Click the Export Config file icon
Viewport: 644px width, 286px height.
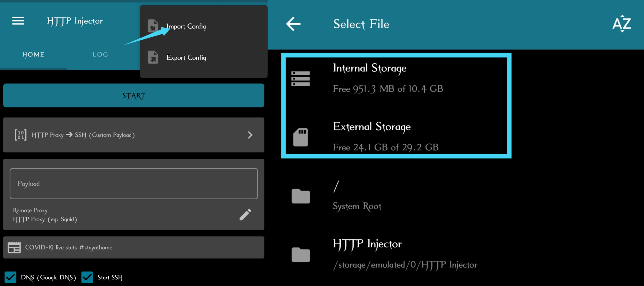click(153, 57)
